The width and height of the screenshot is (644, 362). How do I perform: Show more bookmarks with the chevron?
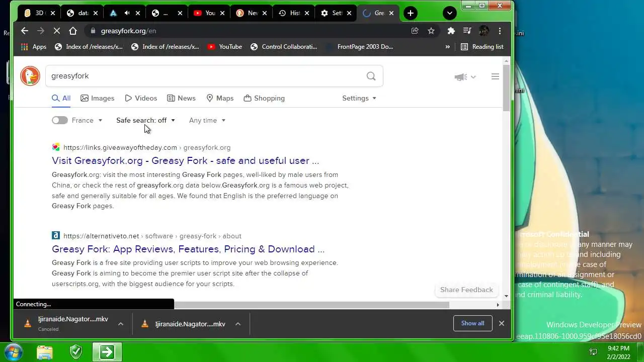pos(447,47)
